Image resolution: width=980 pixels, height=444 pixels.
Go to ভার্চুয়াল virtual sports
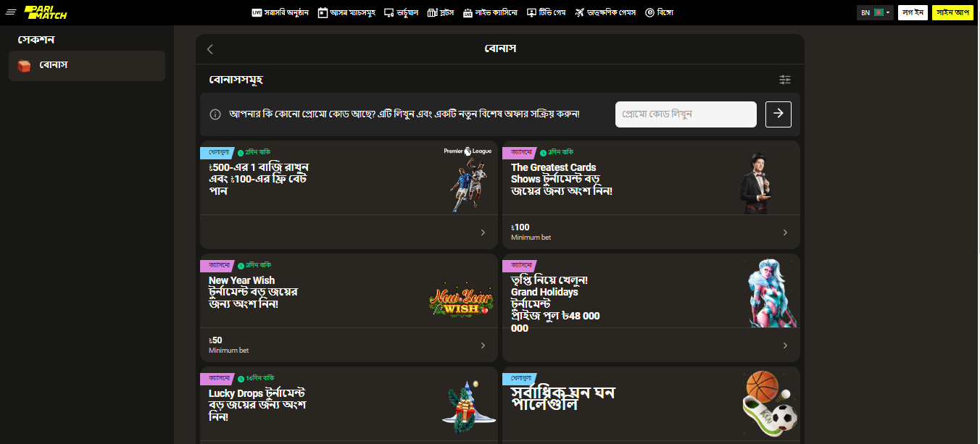point(401,12)
